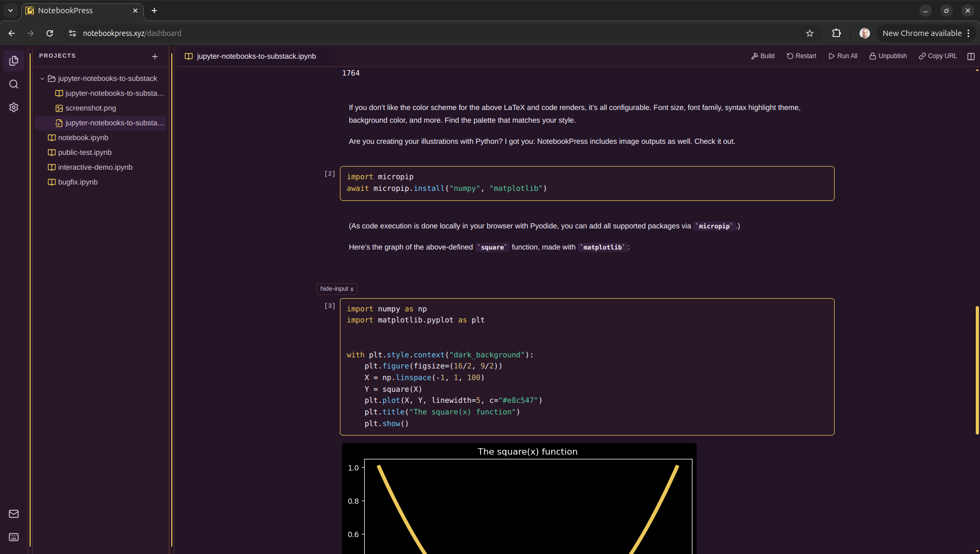This screenshot has height=554, width=980.
Task: Toggle the split panel layout icon
Action: tap(970, 56)
